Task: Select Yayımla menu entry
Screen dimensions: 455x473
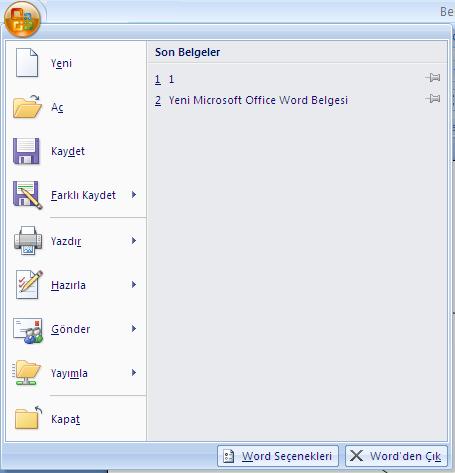Action: pyautogui.click(x=76, y=373)
